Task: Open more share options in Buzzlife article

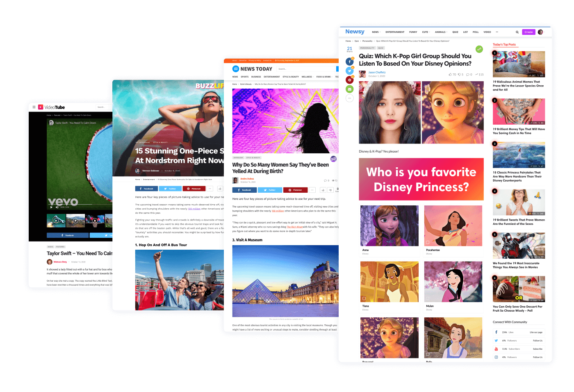Action: click(210, 189)
